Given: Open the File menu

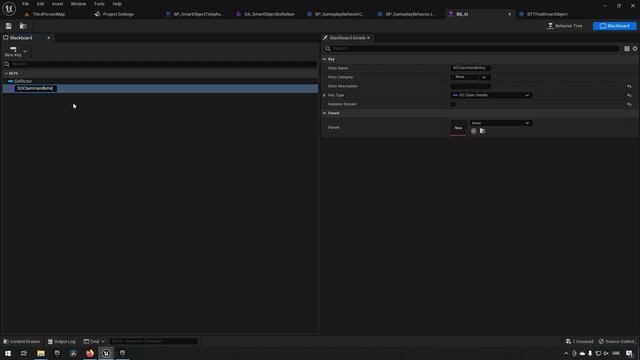Looking at the screenshot, I should (25, 4).
